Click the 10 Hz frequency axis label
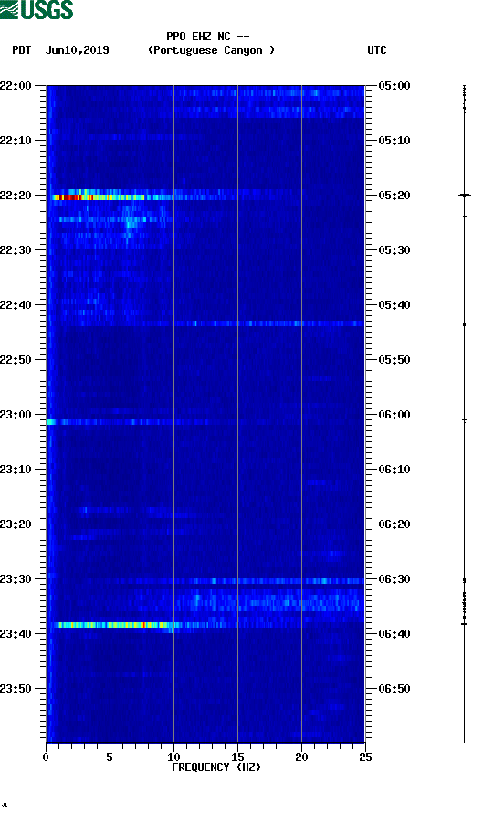Image resolution: width=504 pixels, height=815 pixels. [x=173, y=757]
